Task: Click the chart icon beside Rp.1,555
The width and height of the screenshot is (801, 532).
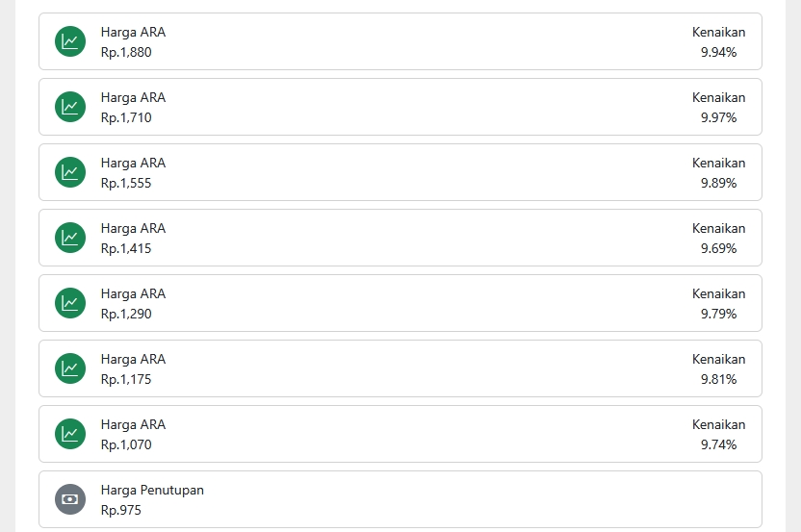Action: click(x=70, y=172)
